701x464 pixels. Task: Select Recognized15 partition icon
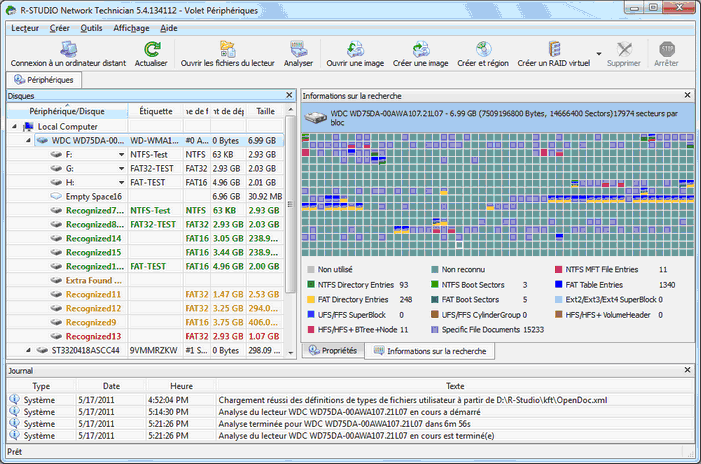click(x=56, y=252)
